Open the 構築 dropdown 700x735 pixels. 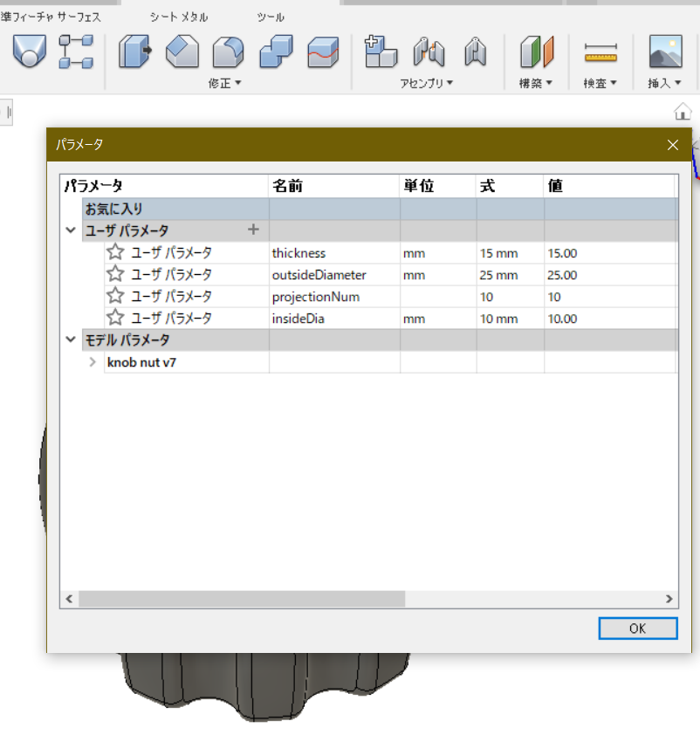coord(536,84)
